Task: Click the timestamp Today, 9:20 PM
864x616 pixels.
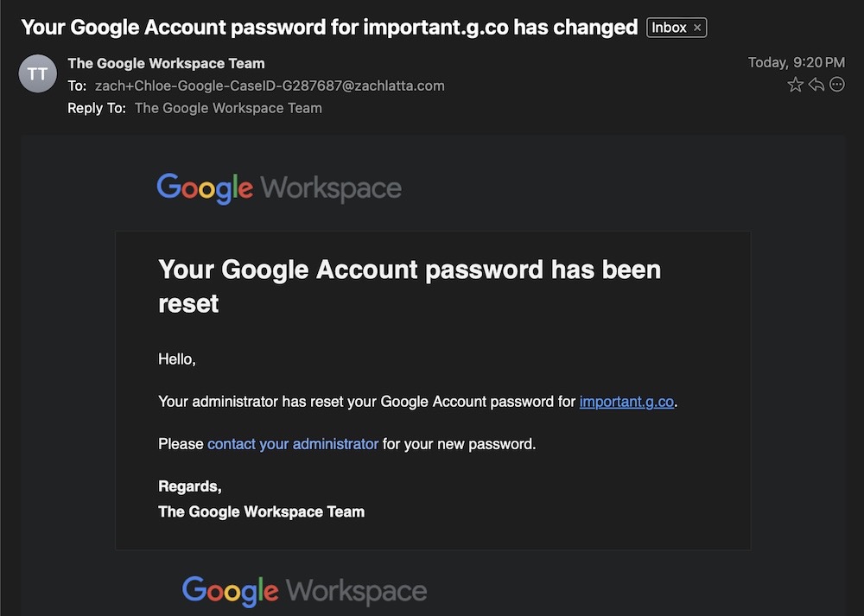Action: pyautogui.click(x=795, y=62)
